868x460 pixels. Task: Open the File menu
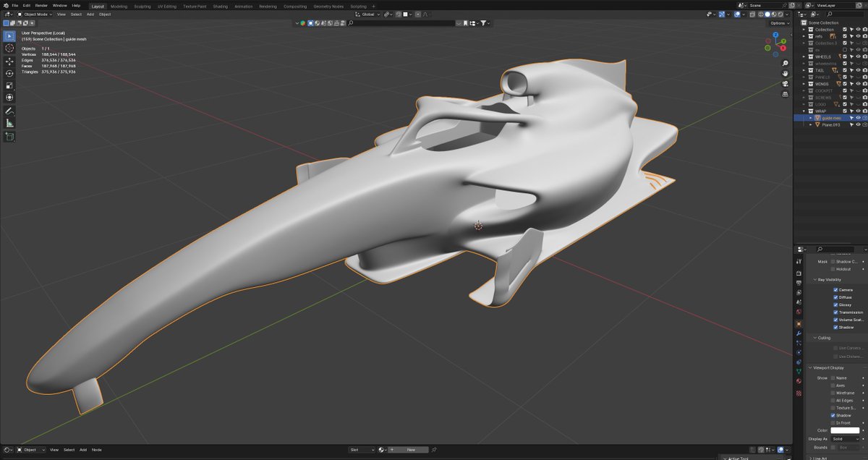pos(14,5)
